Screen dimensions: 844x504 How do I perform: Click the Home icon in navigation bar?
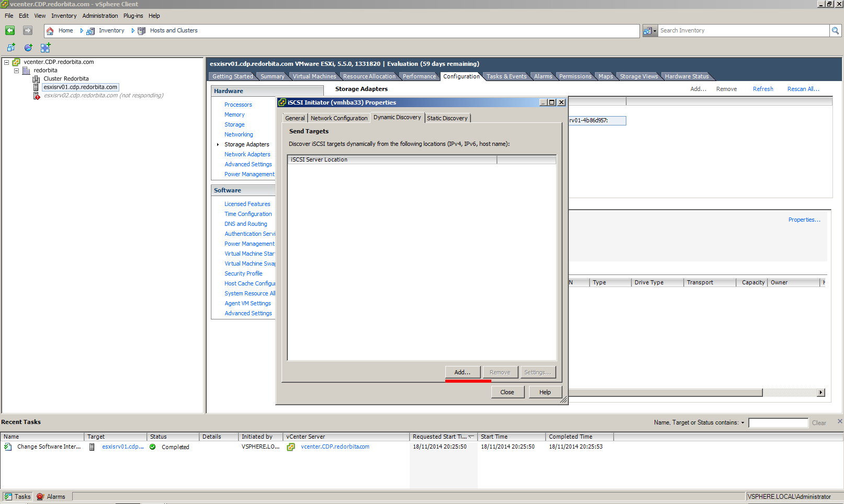[x=50, y=31]
